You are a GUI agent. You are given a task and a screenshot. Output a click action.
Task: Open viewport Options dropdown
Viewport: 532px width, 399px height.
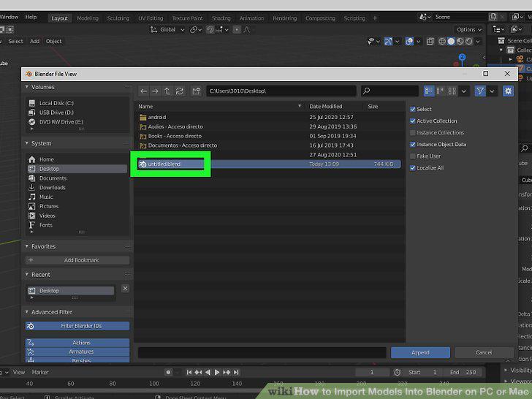469,29
